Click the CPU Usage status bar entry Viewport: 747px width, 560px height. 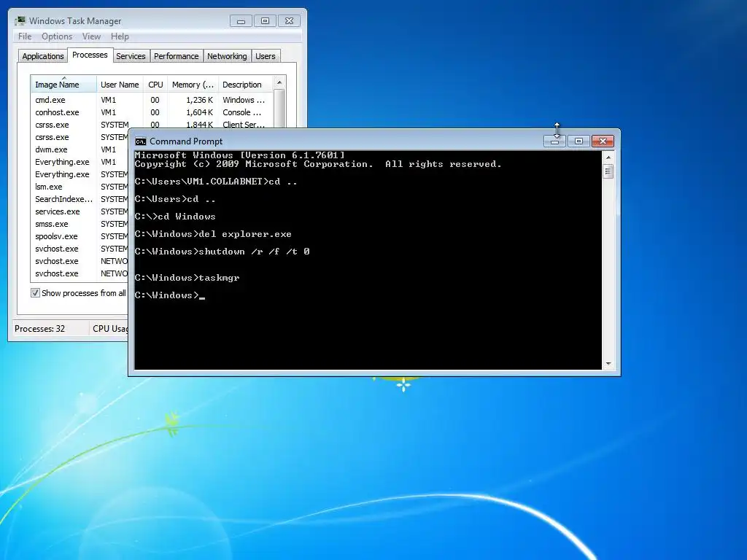pos(110,329)
